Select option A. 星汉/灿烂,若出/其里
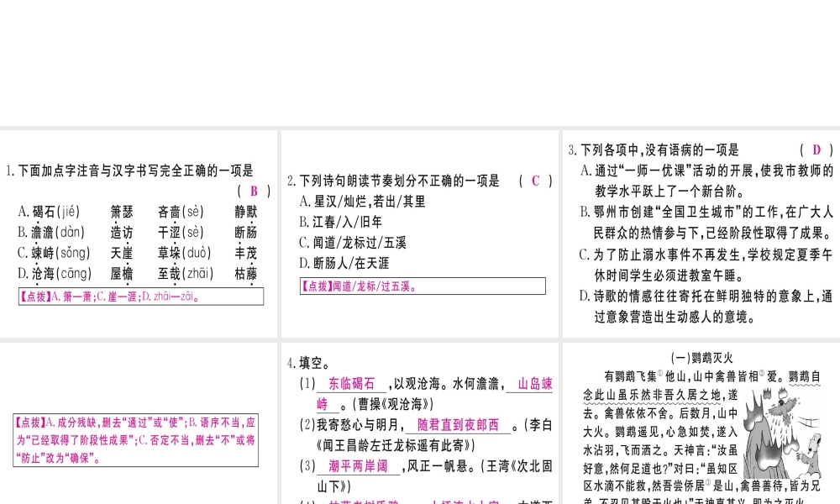The image size is (840, 504). [362, 202]
